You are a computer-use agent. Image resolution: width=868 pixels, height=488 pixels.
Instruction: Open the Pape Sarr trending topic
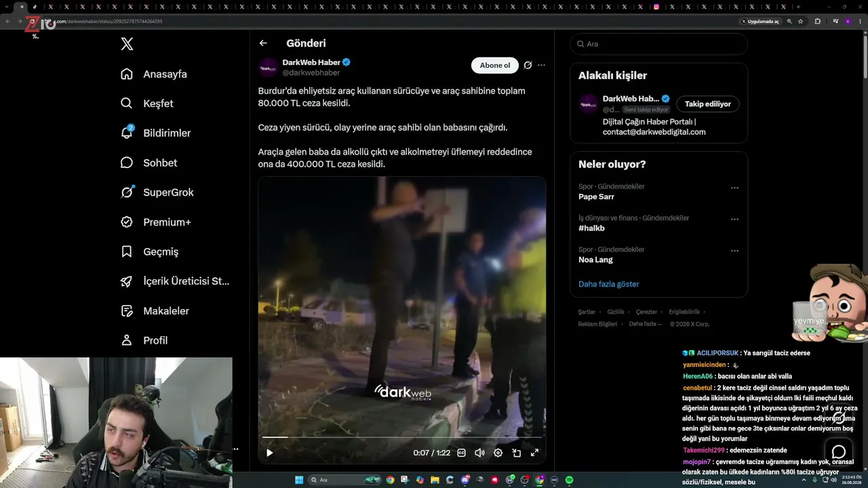(x=596, y=197)
